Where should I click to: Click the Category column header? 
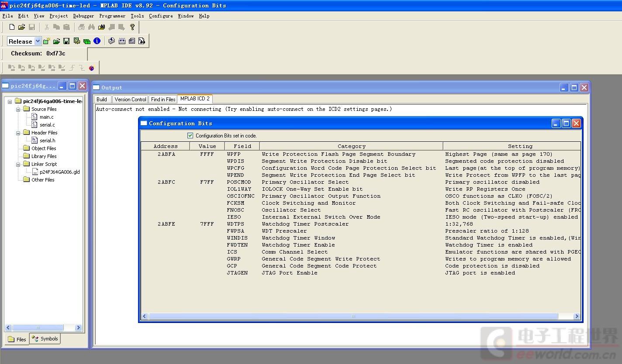(351, 146)
